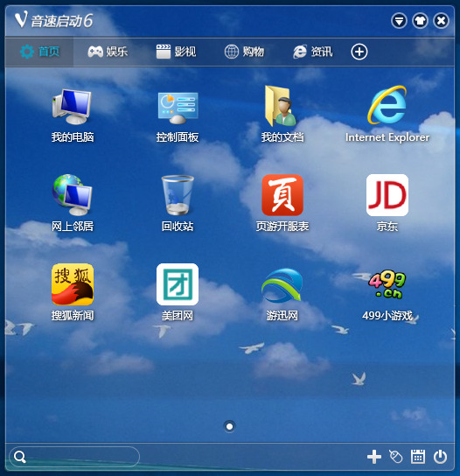The width and height of the screenshot is (460, 476).
Task: Launch Internet Explorer shortcut
Action: click(x=387, y=105)
